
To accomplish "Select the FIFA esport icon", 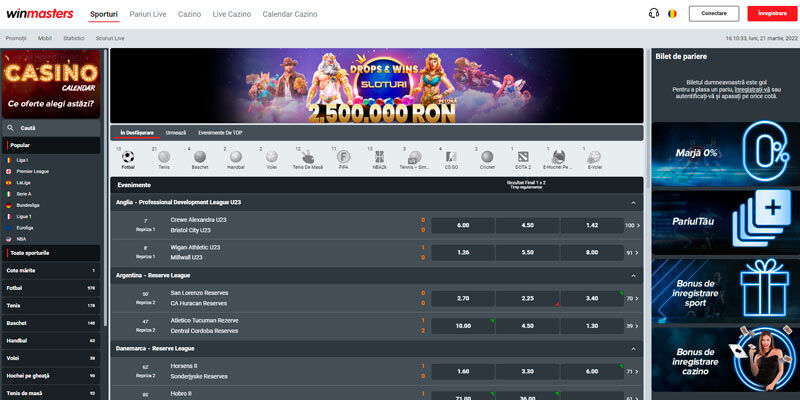I will 344,157.
